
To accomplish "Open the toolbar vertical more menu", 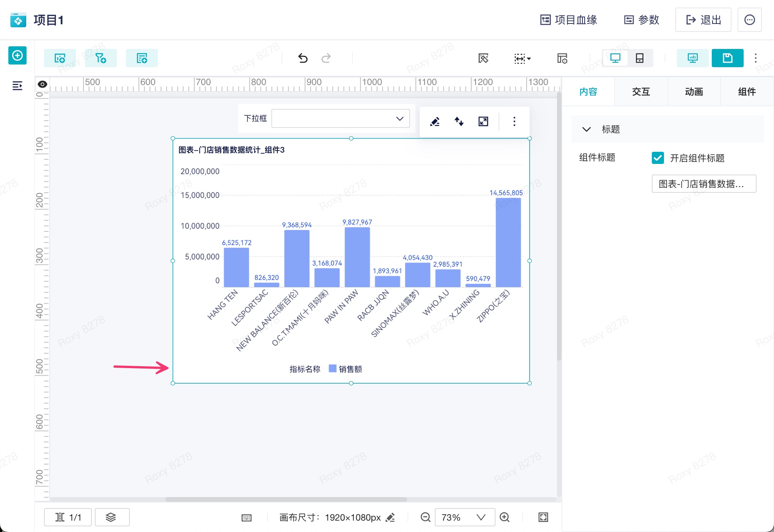I will point(756,58).
